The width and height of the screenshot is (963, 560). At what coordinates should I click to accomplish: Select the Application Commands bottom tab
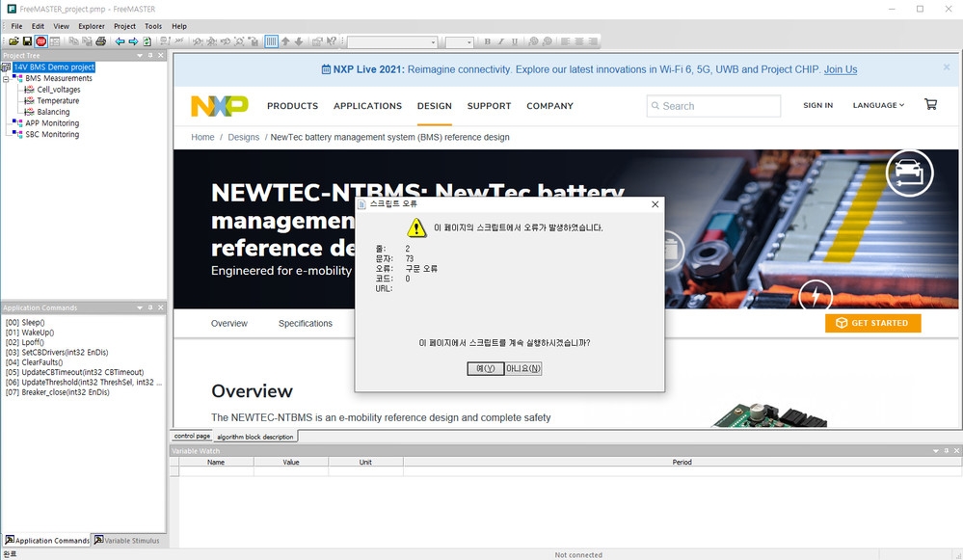click(x=46, y=541)
